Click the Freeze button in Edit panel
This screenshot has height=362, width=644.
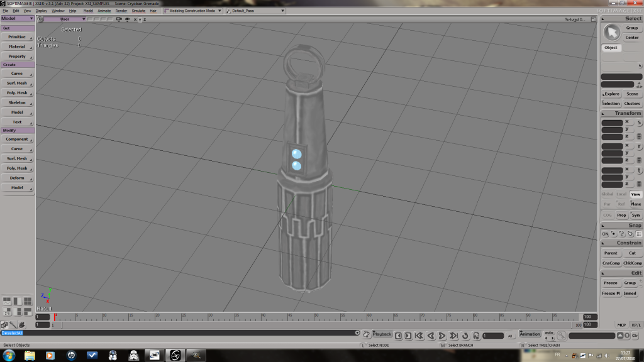[x=611, y=283]
